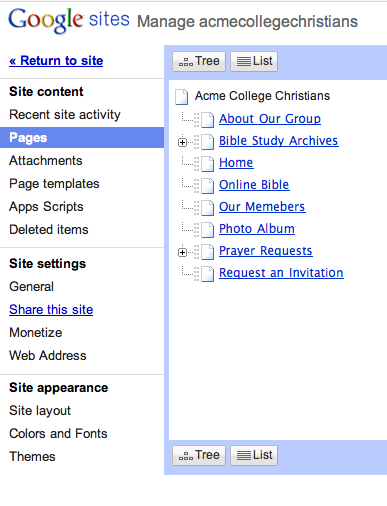Switch to Tree view using top button
The height and width of the screenshot is (506, 387).
[199, 61]
